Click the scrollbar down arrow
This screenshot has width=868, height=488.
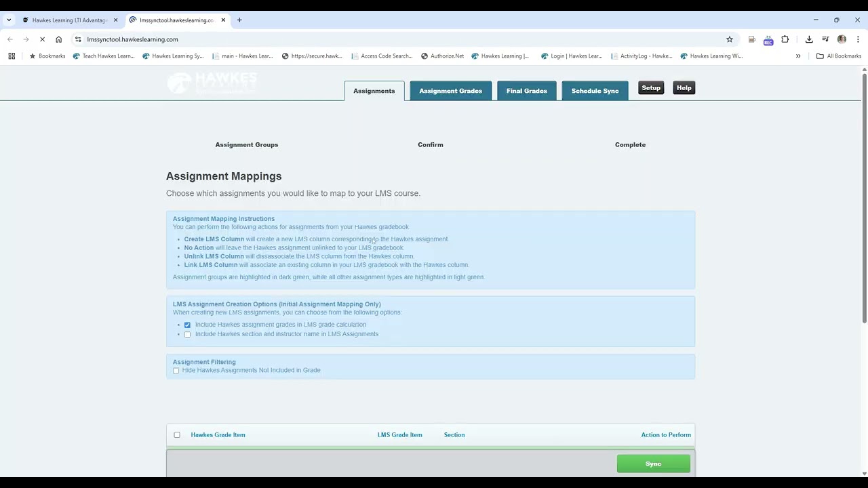click(864, 473)
